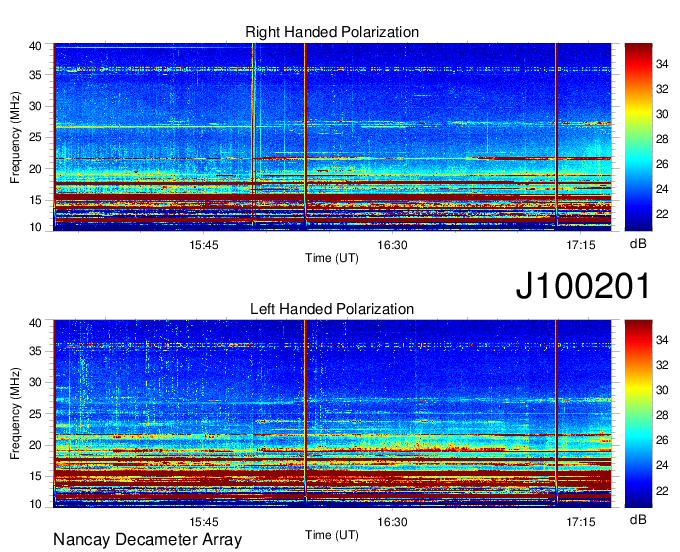Image resolution: width=680 pixels, height=552 pixels.
Task: Click Time (UT) label under Left Handed plot
Action: (332, 535)
